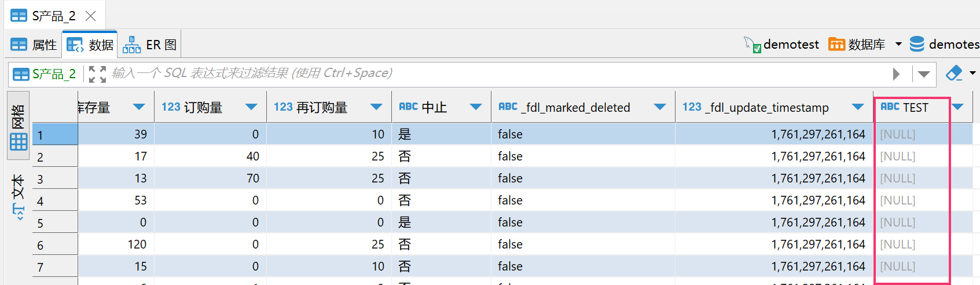
Task: Open the _fdl_marked_deleted column filter arrow
Action: click(x=660, y=107)
